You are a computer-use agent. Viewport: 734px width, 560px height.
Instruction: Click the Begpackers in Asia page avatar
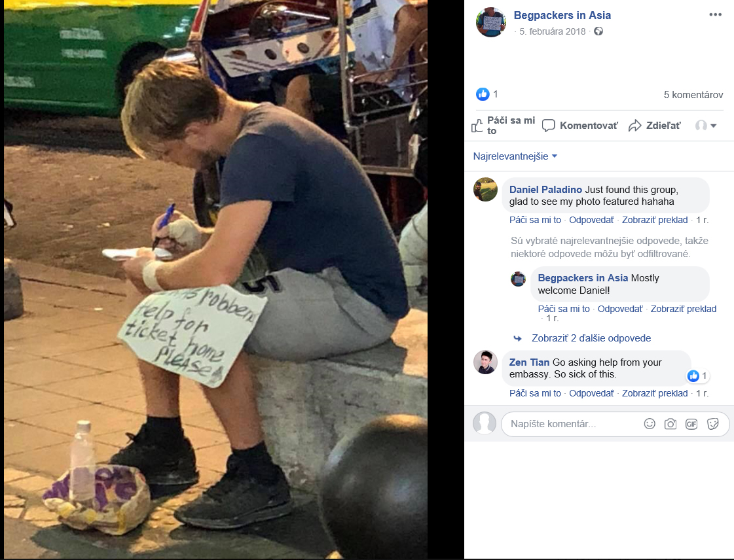[491, 22]
